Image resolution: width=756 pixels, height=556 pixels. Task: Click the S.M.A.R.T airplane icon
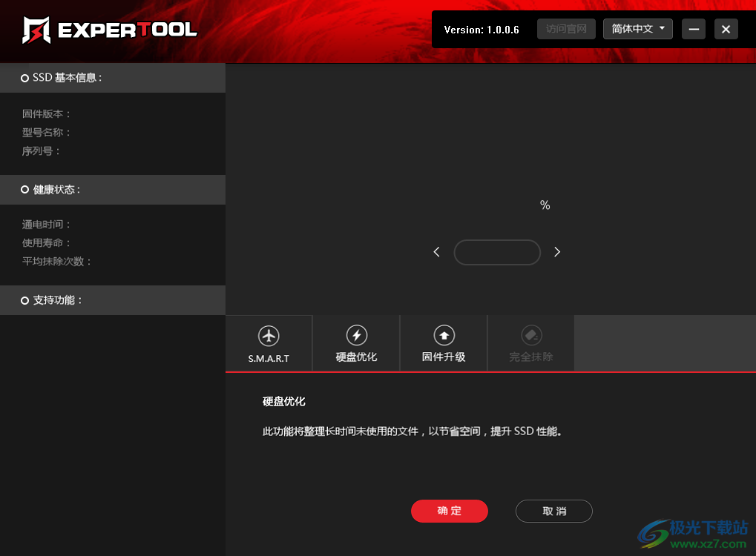269,336
